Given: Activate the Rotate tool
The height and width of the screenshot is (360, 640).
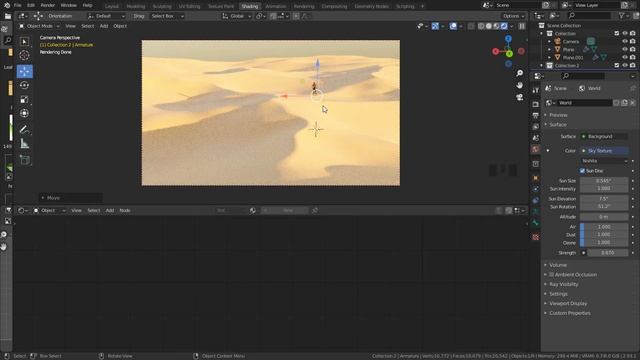Looking at the screenshot, I should 24,85.
